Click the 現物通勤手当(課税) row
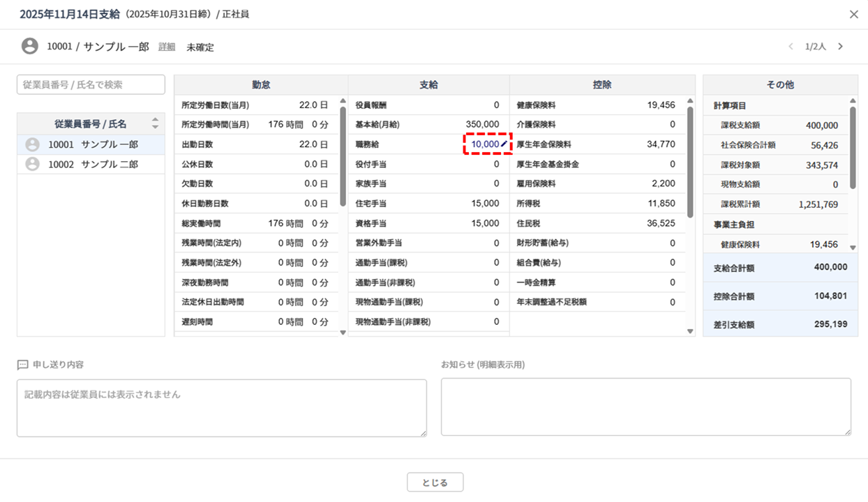The image size is (868, 502). point(428,302)
